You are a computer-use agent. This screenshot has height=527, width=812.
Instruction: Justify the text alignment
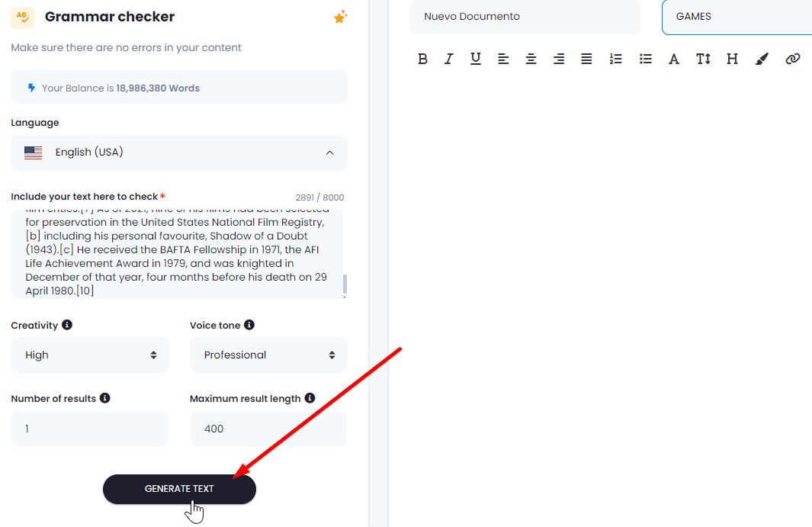pos(586,59)
